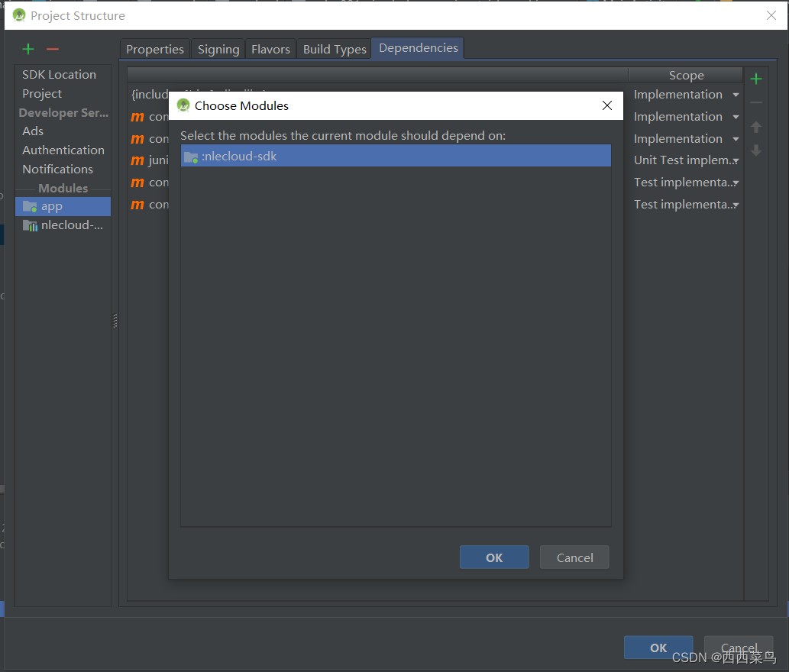Move dependency up with the up arrow
This screenshot has height=672, width=789.
tap(756, 127)
